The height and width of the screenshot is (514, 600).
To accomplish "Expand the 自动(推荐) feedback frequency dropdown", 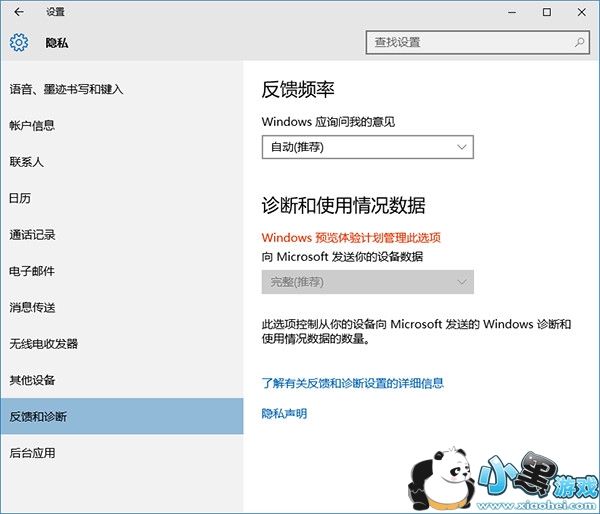I will [368, 147].
